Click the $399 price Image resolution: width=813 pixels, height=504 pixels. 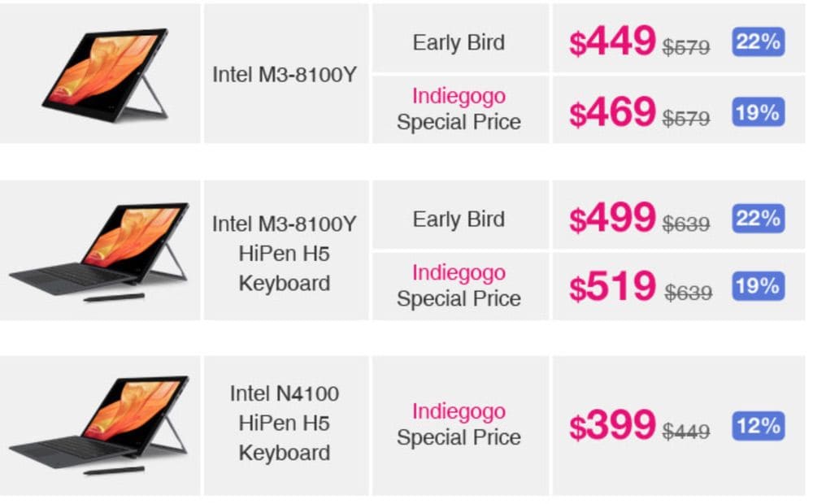pos(612,425)
